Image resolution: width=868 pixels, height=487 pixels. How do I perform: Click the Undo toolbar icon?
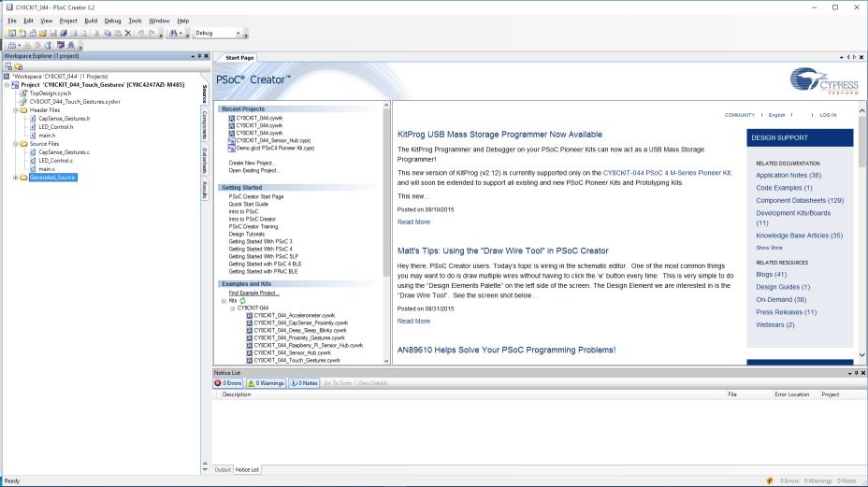click(x=140, y=34)
